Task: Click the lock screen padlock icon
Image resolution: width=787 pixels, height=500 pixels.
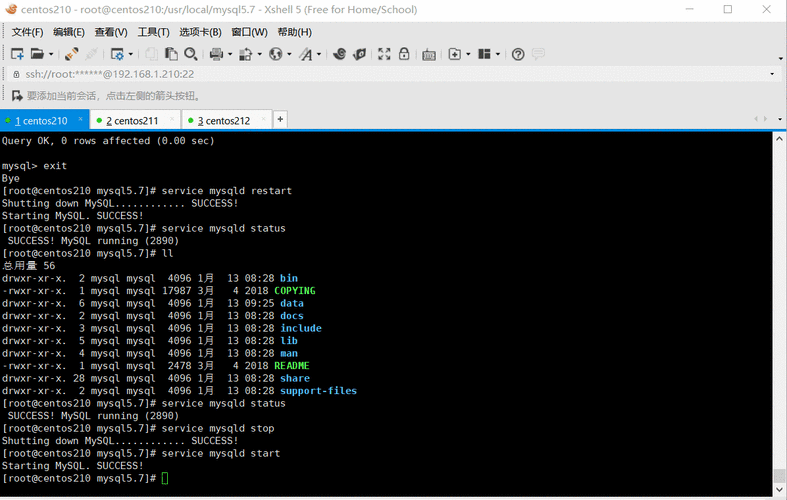Action: point(404,54)
